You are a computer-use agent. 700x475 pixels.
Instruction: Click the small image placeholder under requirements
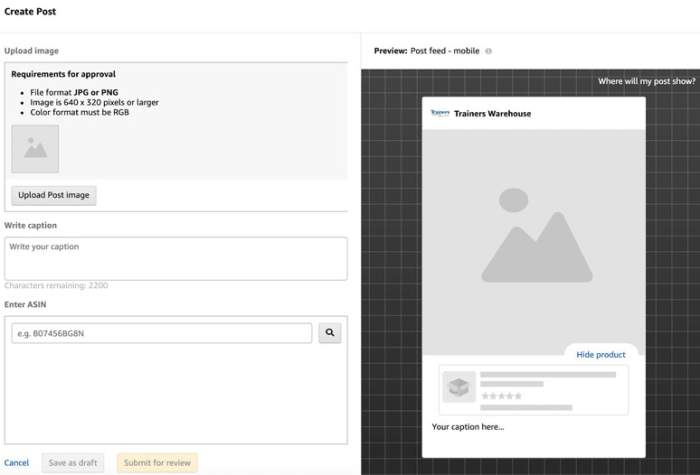(x=35, y=149)
